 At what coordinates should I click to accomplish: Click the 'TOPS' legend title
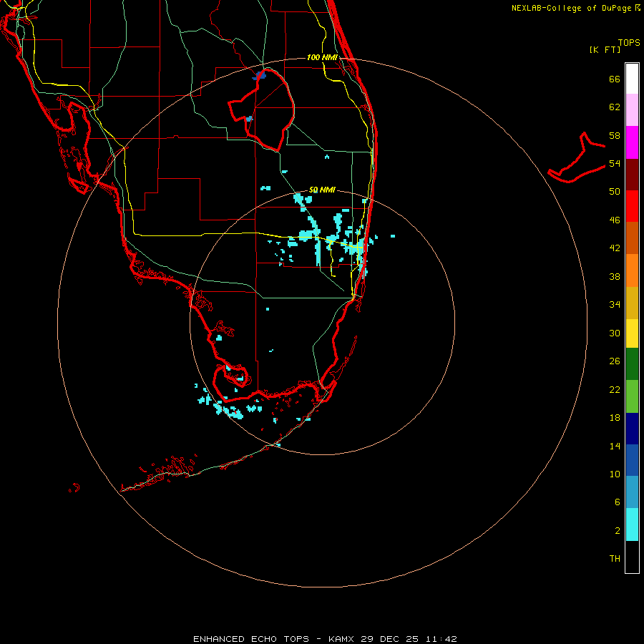(629, 42)
